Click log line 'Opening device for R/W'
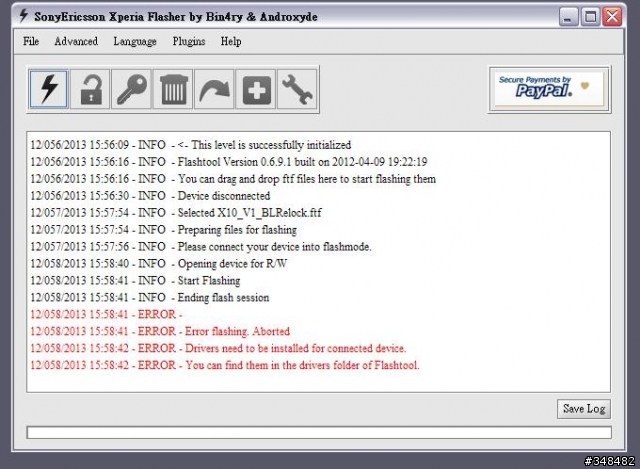 (x=159, y=264)
